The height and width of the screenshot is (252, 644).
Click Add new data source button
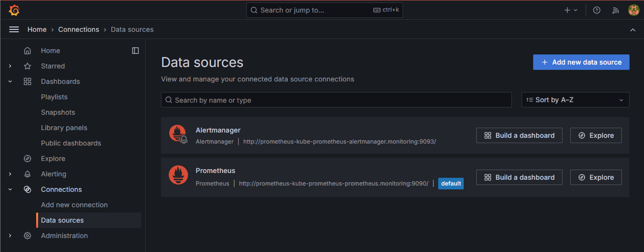click(581, 62)
